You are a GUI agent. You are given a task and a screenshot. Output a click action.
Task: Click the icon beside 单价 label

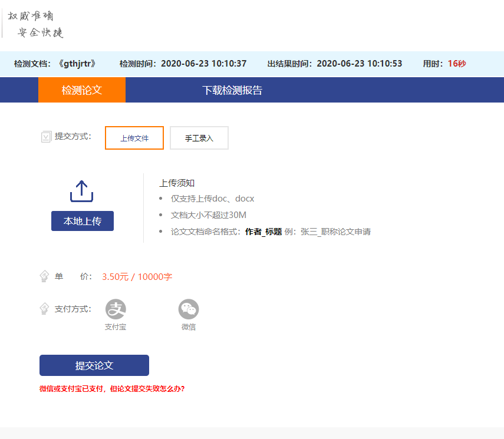pos(44,276)
